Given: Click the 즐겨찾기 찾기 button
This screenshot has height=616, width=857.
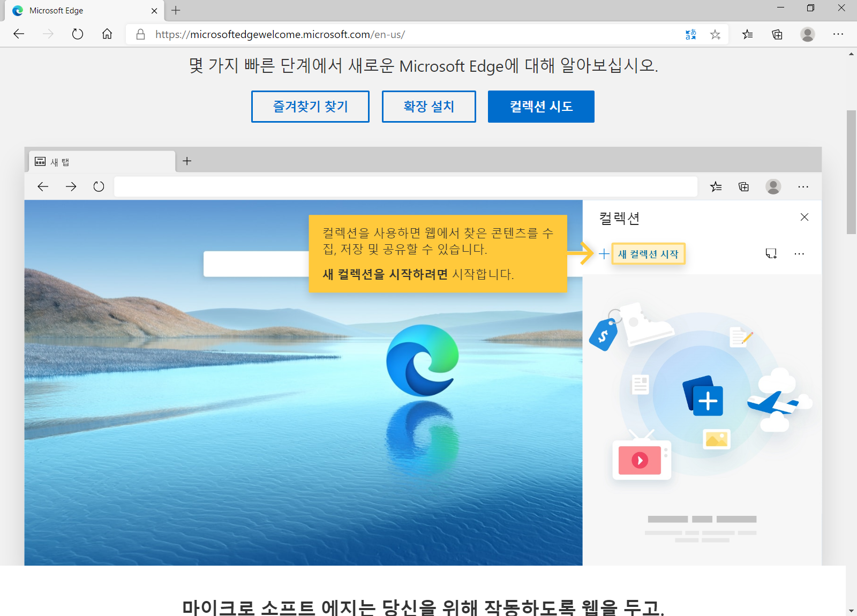Looking at the screenshot, I should 310,107.
